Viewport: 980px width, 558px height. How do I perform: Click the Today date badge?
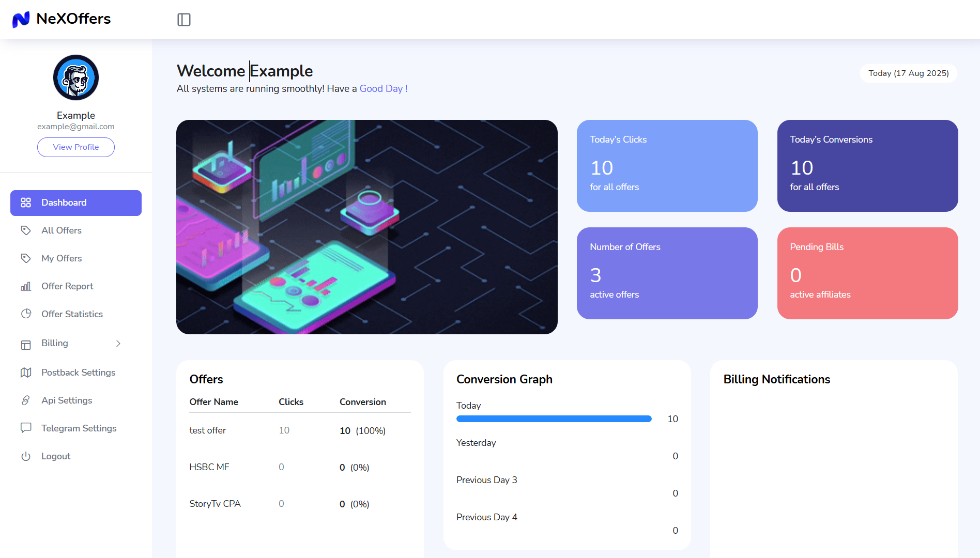click(x=908, y=73)
